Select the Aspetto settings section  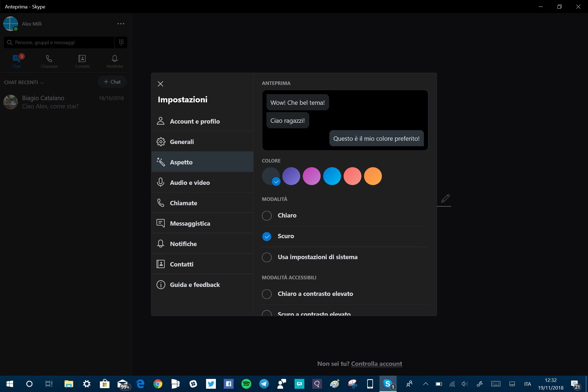click(x=202, y=162)
